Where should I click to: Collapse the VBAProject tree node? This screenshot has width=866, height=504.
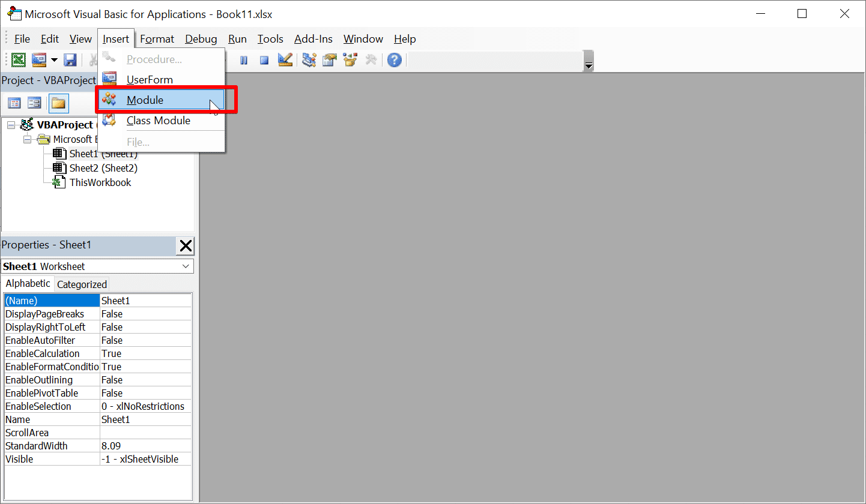point(11,125)
